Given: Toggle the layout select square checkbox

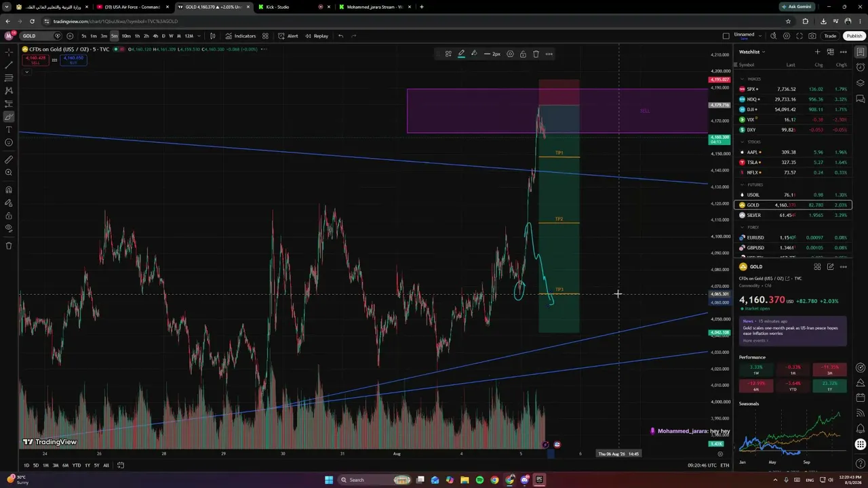Looking at the screenshot, I should tap(726, 36).
